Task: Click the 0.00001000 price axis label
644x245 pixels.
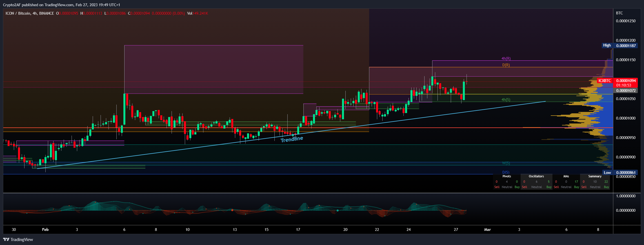Action: click(626, 118)
